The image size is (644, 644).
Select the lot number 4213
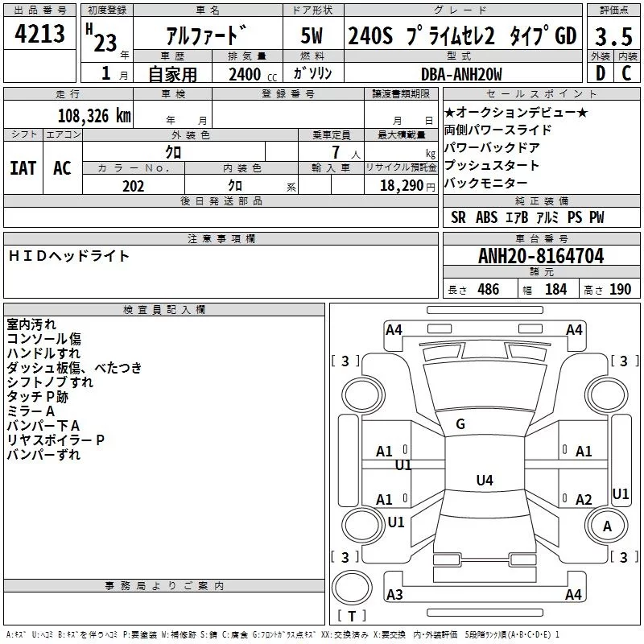pos(39,34)
